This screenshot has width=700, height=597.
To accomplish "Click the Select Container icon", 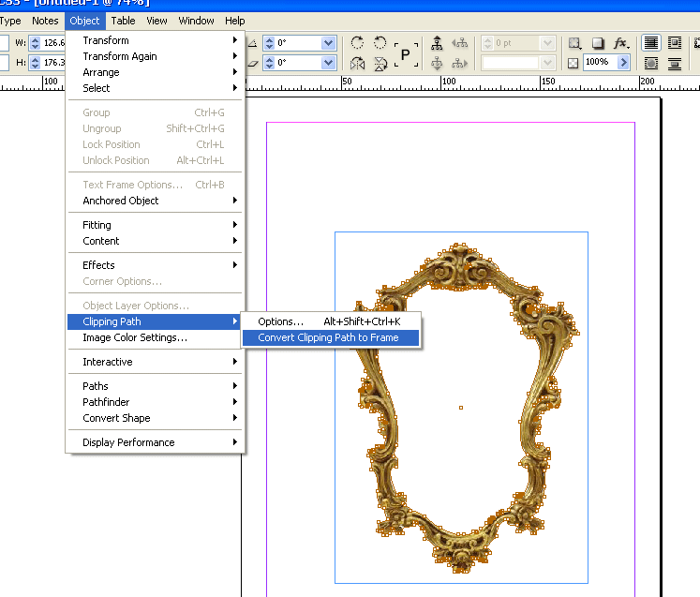I will [x=438, y=43].
